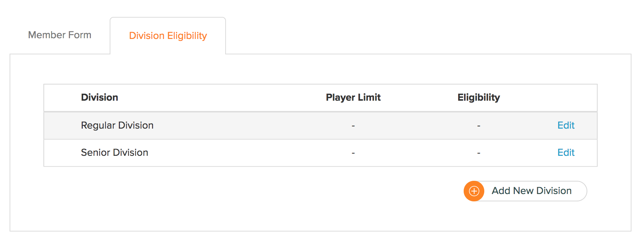Click empty left margin of Regular Division row
Screen dimensions: 644x244
point(63,126)
